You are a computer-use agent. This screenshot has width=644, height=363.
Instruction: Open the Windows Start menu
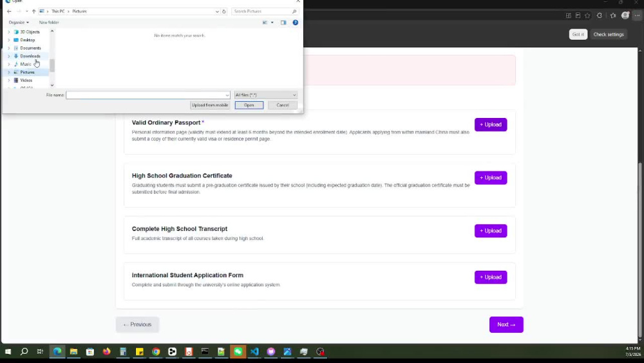click(x=8, y=351)
